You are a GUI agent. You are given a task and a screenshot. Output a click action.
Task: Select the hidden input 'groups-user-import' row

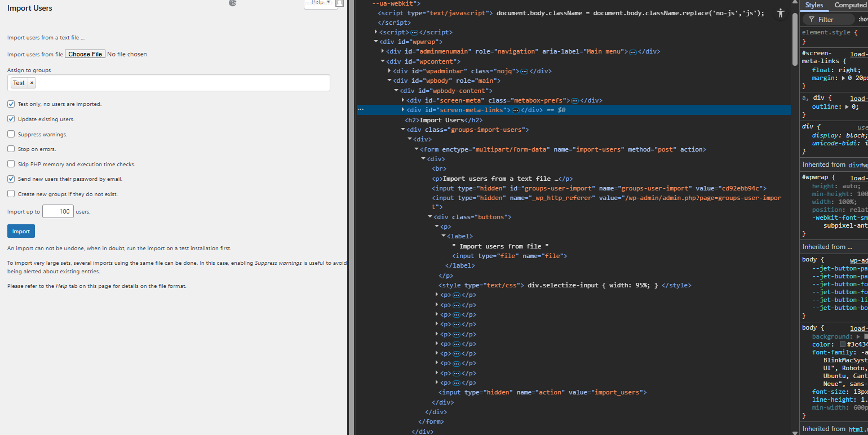pos(599,189)
